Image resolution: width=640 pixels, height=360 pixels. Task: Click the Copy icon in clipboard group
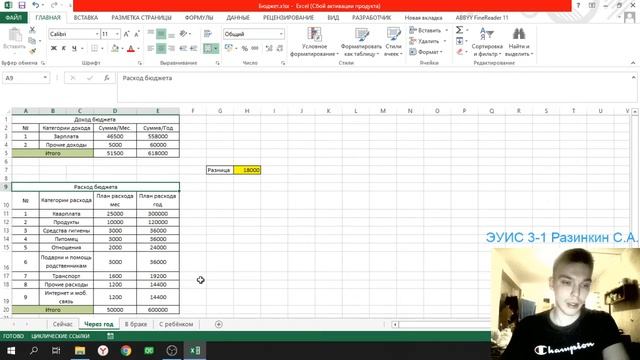pos(32,40)
